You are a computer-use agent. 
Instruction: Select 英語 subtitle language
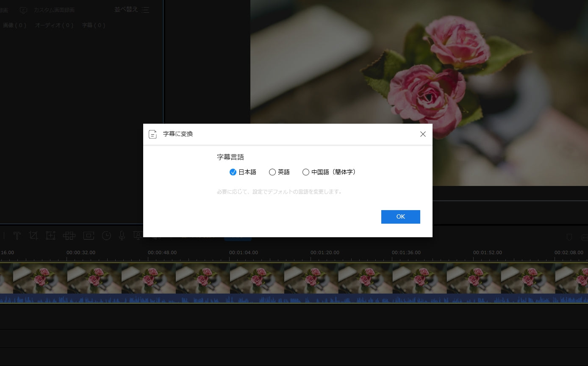[x=272, y=172]
